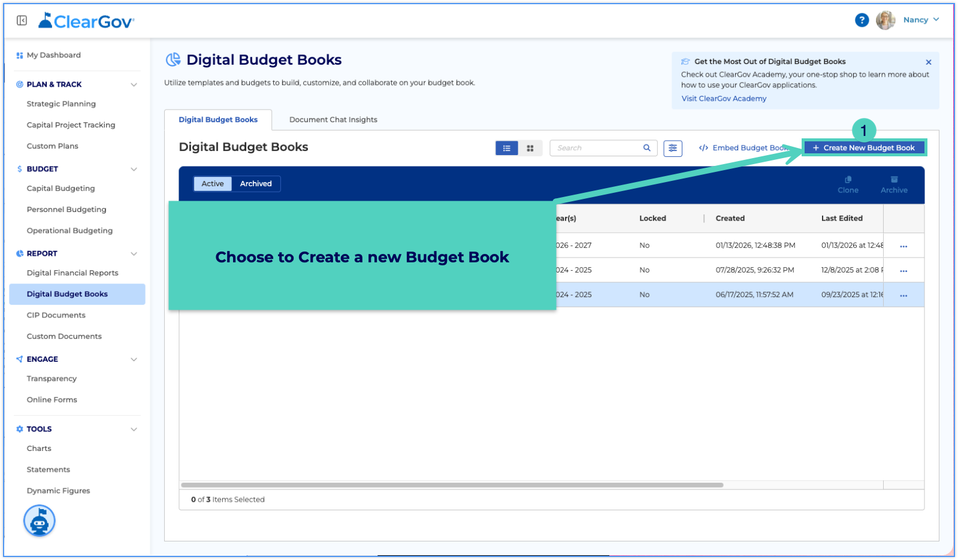Viewport: 958px width, 560px height.
Task: Click Nancy's profile avatar
Action: [x=885, y=20]
